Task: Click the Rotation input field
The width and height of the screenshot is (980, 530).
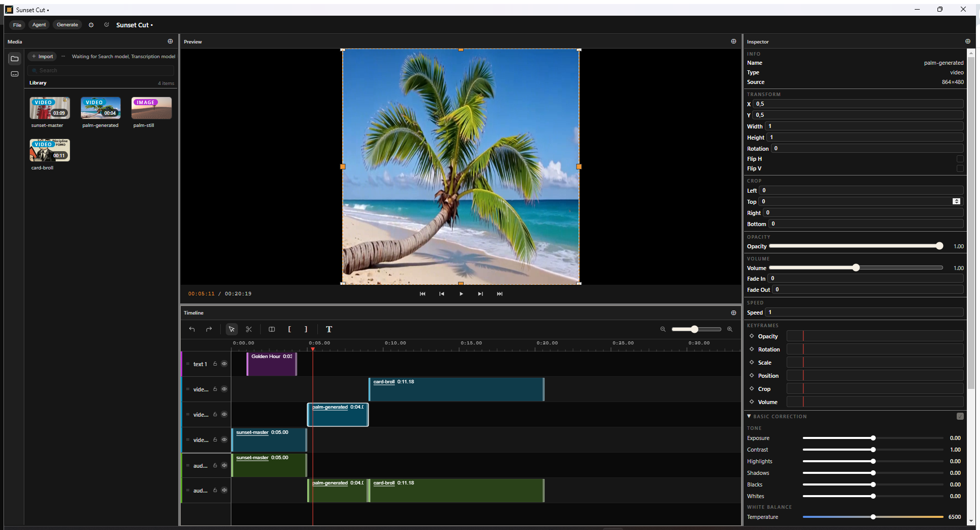Action: pos(867,148)
